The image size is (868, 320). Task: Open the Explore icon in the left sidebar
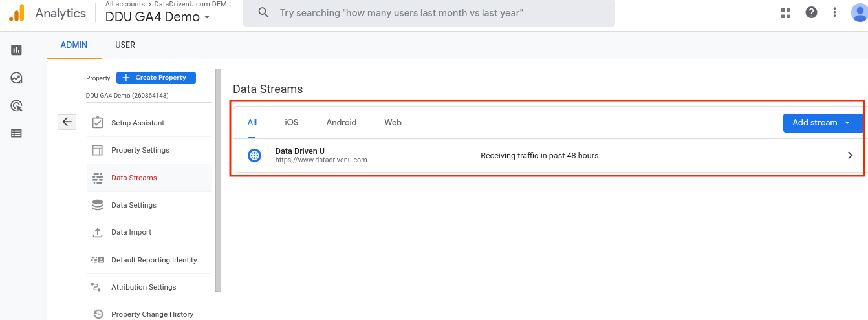[16, 78]
